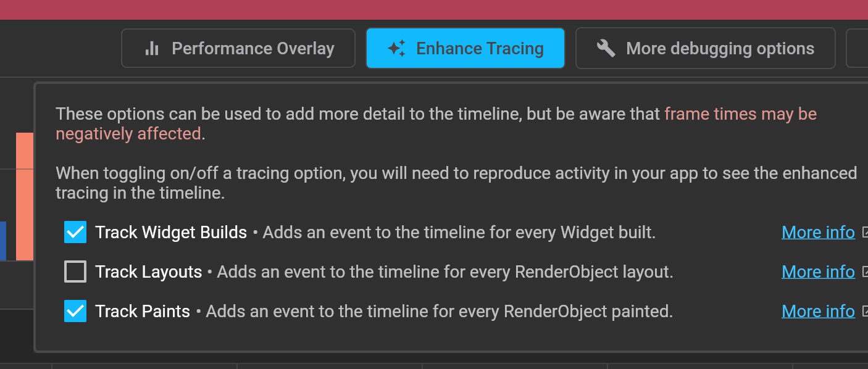The image size is (868, 369).
Task: Open the More debugging options dropdown
Action: pyautogui.click(x=706, y=48)
